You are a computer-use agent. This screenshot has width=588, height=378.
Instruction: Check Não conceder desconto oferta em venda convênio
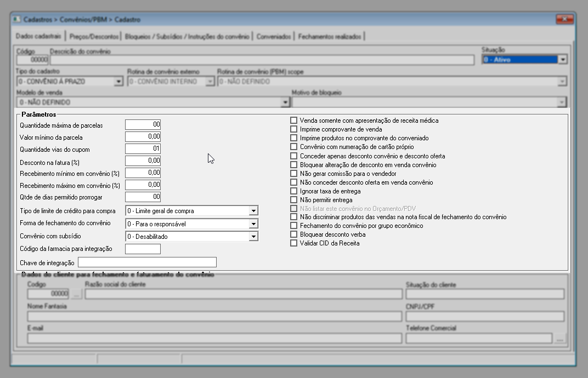tap(293, 182)
